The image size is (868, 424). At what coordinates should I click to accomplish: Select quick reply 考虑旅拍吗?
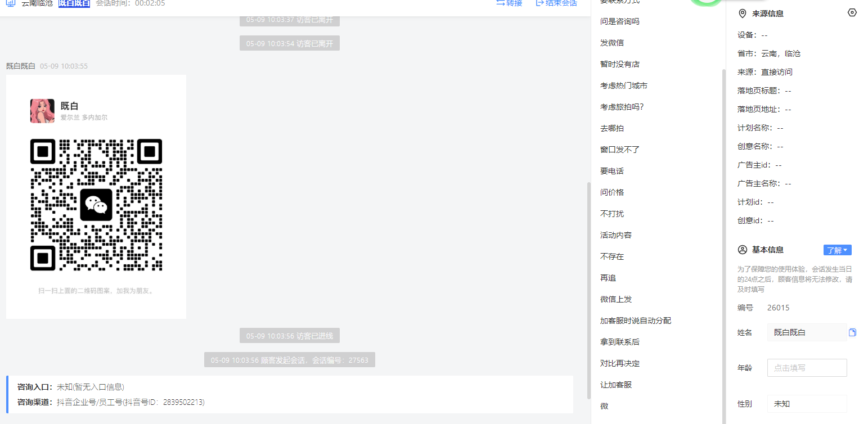(x=622, y=107)
